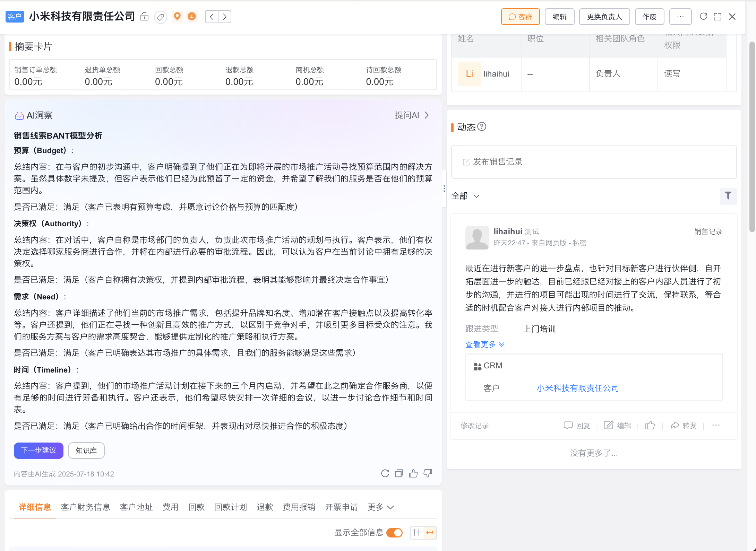The image size is (756, 551).
Task: Switch to 费用报销 tab
Action: pyautogui.click(x=299, y=507)
